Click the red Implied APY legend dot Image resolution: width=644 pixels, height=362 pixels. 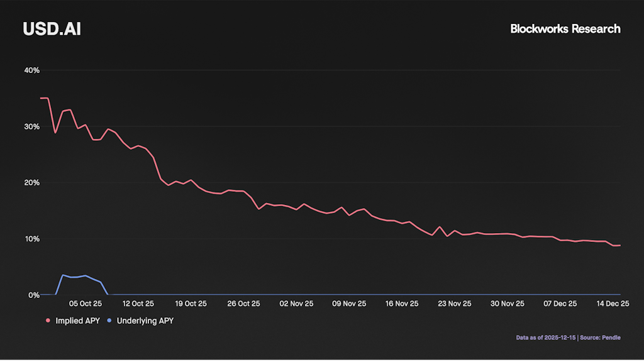pos(48,321)
